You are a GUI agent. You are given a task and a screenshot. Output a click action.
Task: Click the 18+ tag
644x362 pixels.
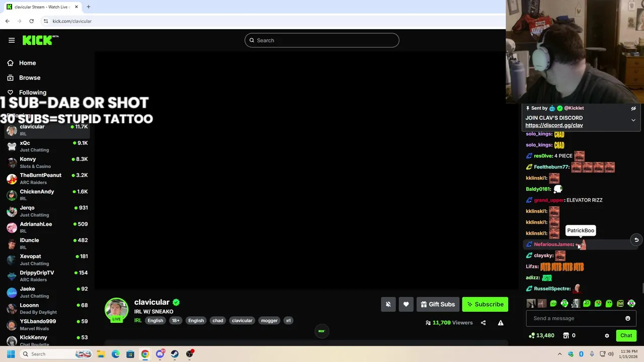click(176, 320)
